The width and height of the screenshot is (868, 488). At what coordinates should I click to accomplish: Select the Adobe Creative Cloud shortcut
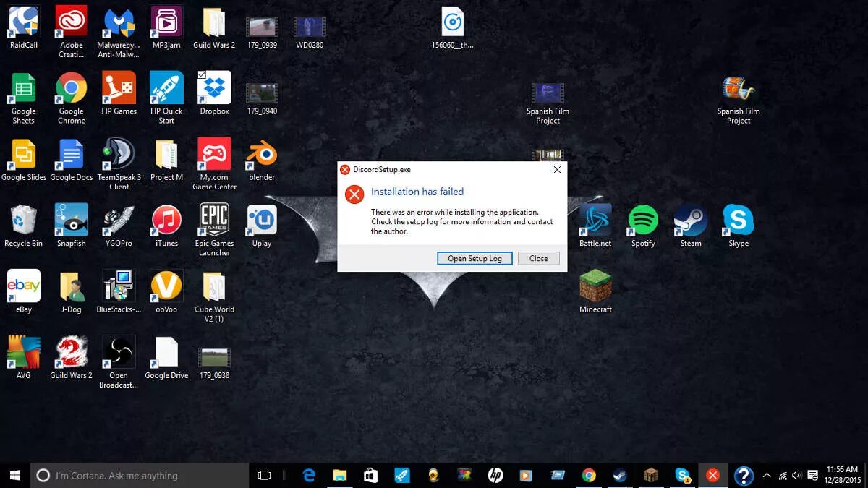pyautogui.click(x=72, y=32)
